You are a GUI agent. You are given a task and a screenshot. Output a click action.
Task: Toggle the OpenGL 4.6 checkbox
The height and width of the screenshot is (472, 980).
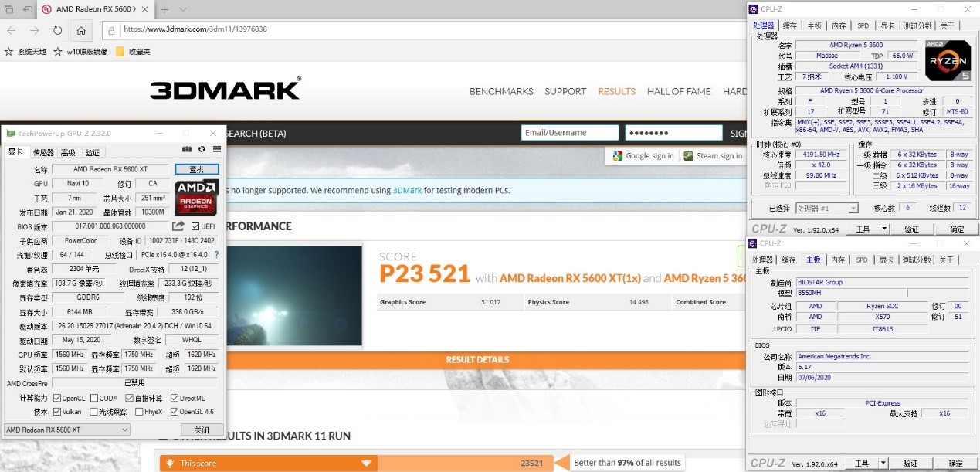coord(175,412)
